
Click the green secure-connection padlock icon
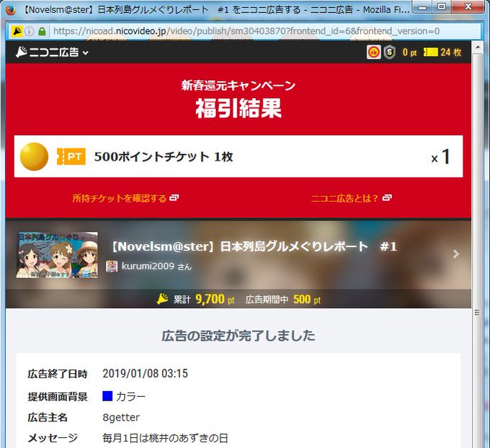tap(42, 31)
